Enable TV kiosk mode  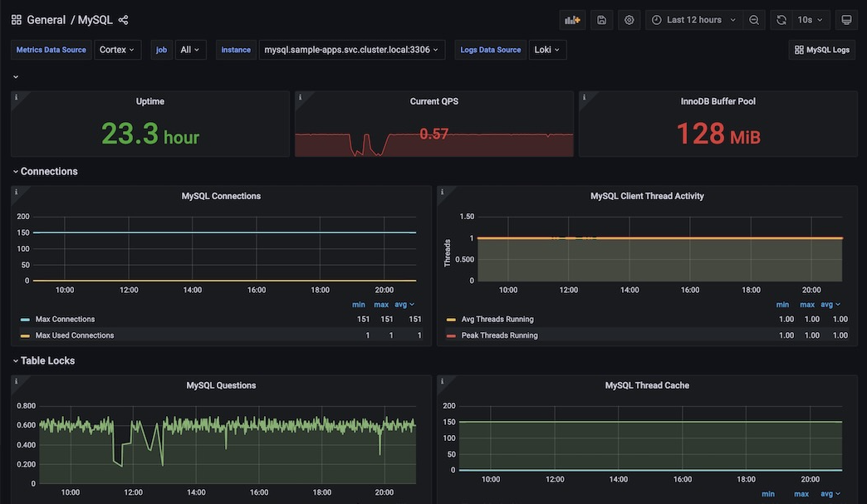(846, 19)
